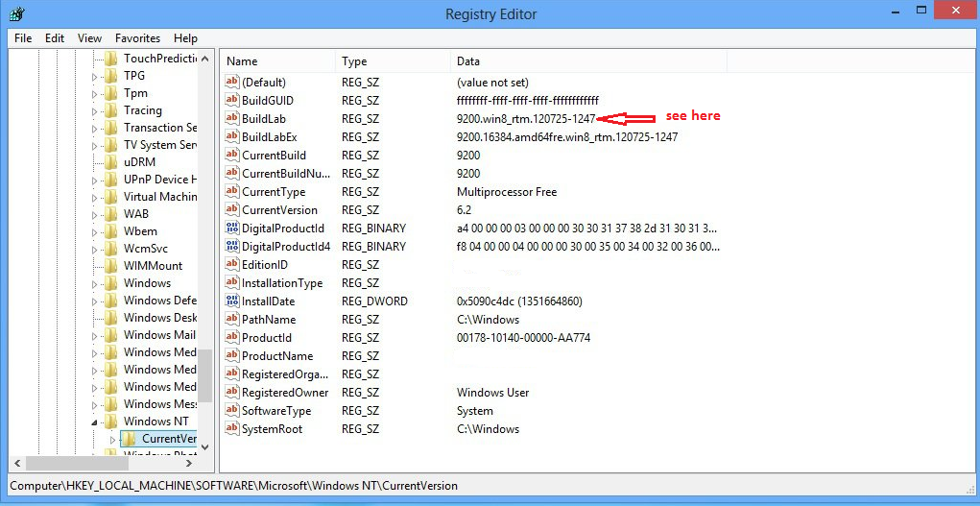Click tree vertical scrollbar up arrow
Viewport: 980px width, 506px height.
coord(205,59)
